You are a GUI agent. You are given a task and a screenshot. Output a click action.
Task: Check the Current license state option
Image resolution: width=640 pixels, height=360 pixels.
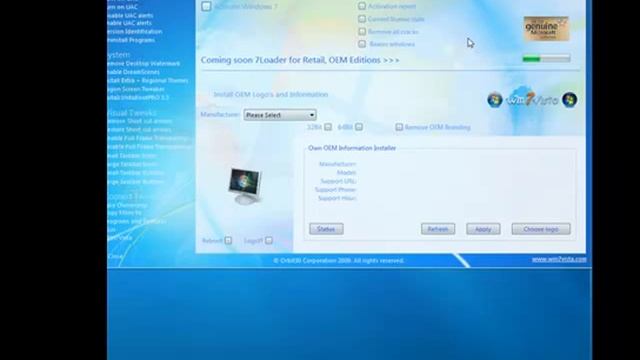click(362, 19)
